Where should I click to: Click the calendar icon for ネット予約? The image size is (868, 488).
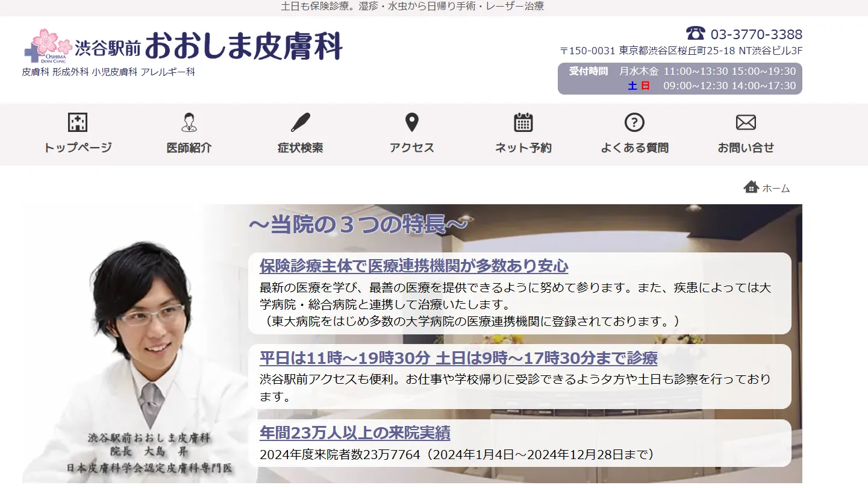[x=523, y=122]
